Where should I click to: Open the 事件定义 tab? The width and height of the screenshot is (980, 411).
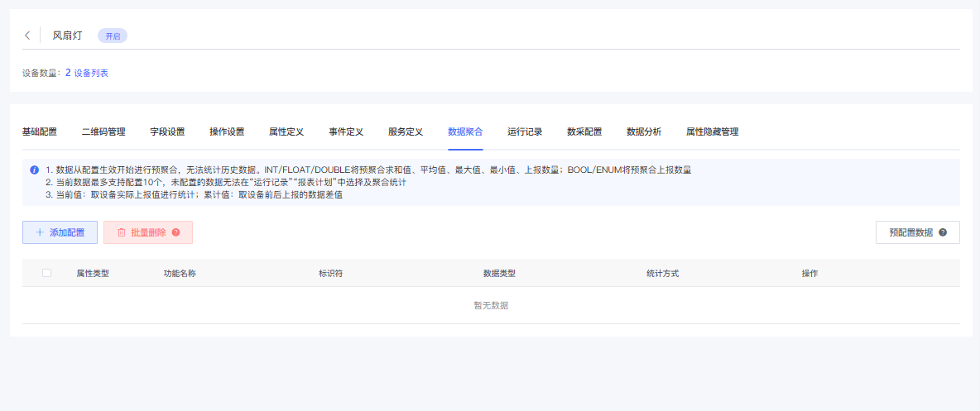(x=346, y=131)
